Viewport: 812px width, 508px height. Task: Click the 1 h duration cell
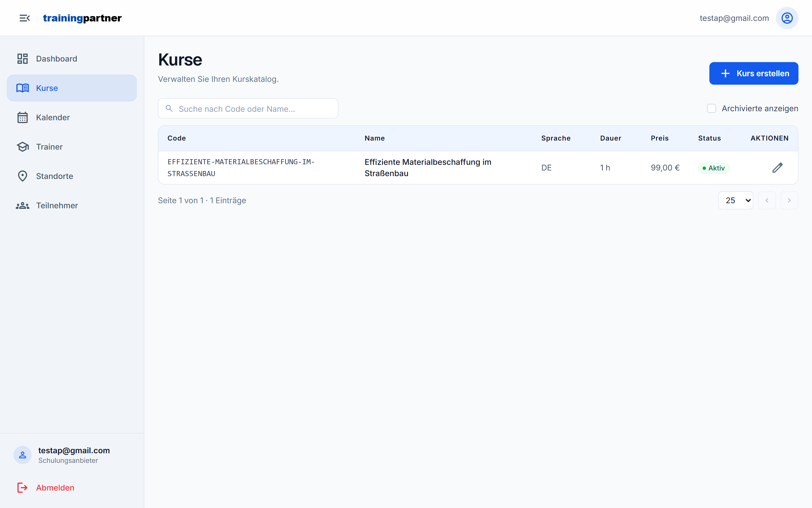[605, 168]
